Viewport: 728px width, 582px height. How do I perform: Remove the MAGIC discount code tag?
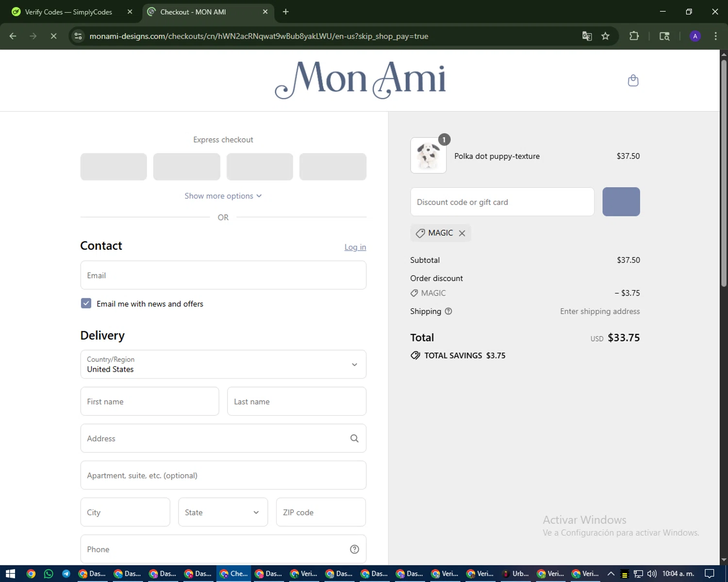[462, 233]
